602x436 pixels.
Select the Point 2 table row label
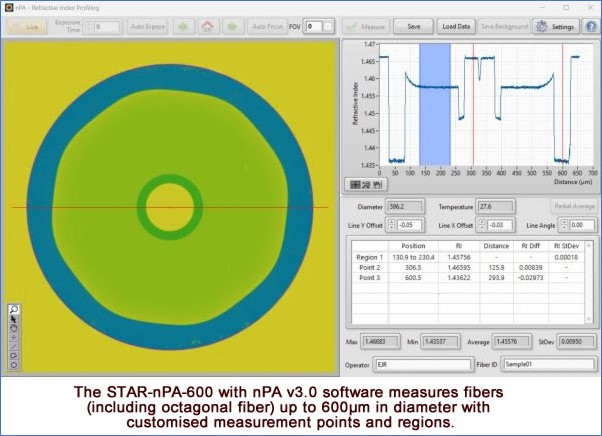coord(370,267)
